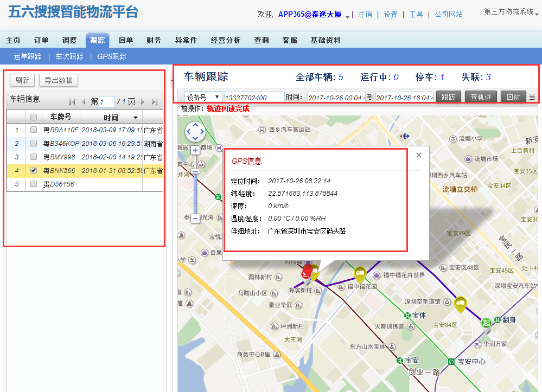Image resolution: width=542 pixels, height=392 pixels.
Task: Go to next page of vehicle list
Action: [143, 102]
